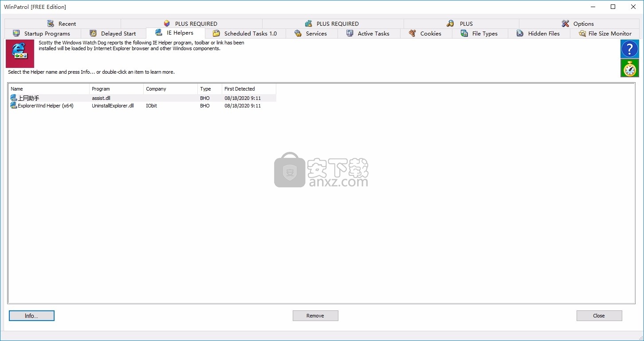Switch to the File Size Monitor tab

605,33
